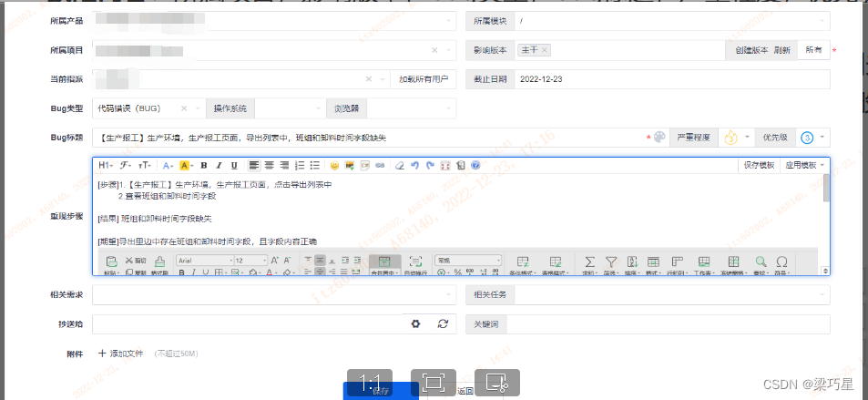Click the 关键词 input field

click(x=669, y=324)
